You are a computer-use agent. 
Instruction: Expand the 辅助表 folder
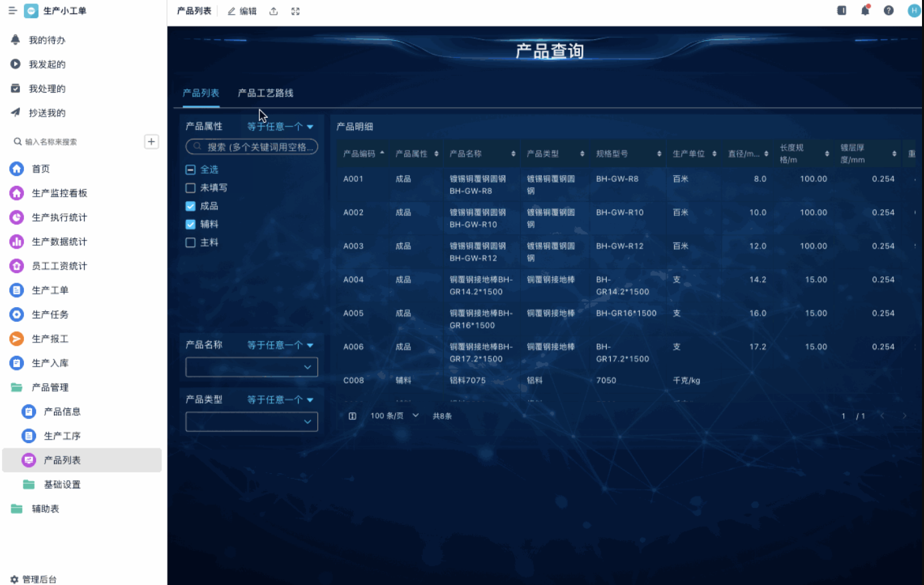45,509
